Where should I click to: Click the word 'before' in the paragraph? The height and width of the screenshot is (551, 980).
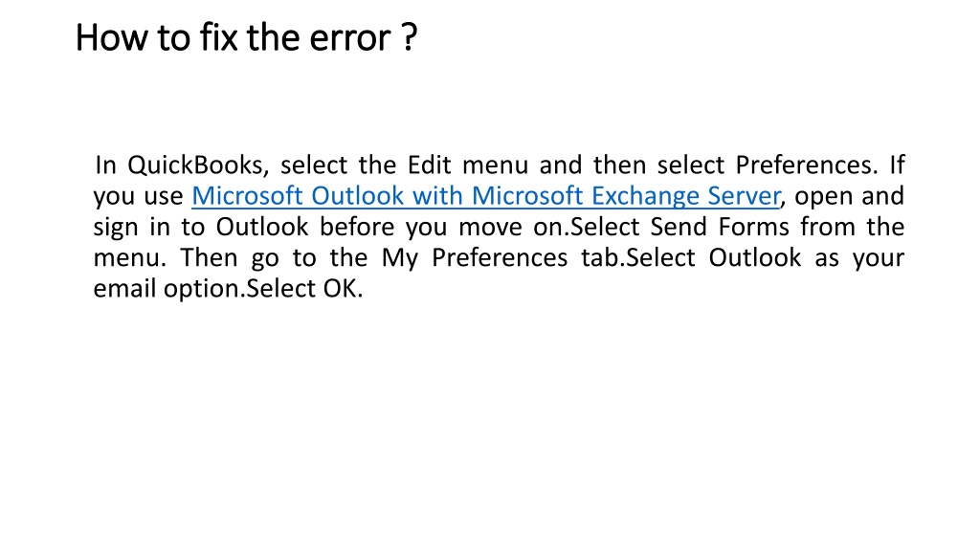[357, 227]
